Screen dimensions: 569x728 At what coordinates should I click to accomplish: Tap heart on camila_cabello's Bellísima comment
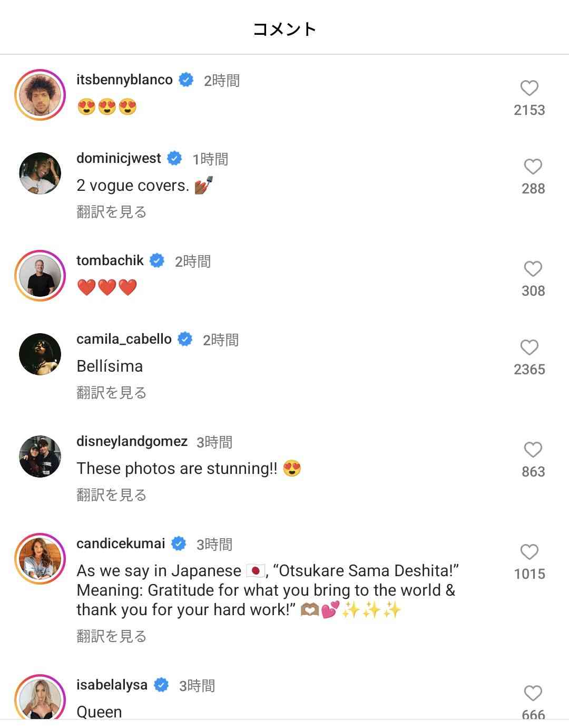[529, 347]
